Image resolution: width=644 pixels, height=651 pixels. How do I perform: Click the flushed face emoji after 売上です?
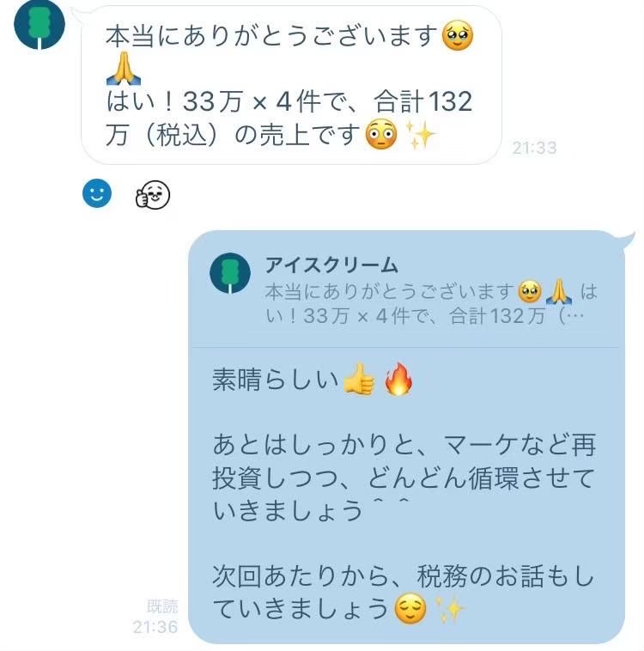pos(381,136)
